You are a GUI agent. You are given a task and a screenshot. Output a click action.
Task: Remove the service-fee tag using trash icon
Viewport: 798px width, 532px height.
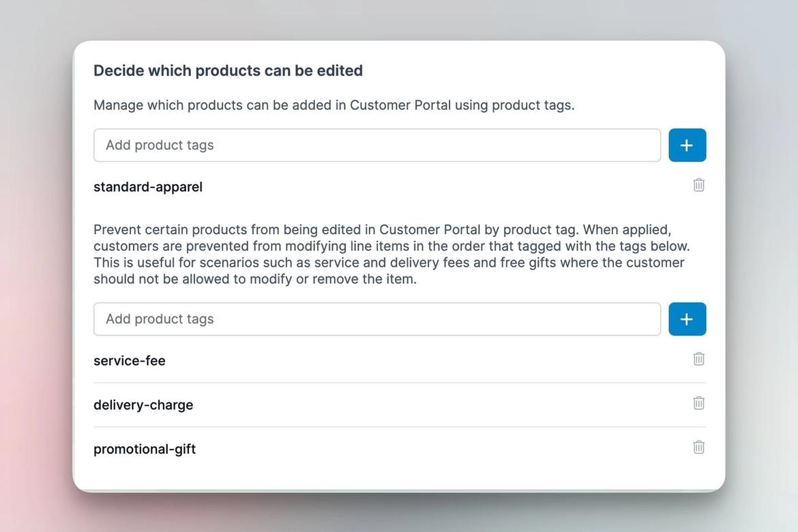coord(698,358)
